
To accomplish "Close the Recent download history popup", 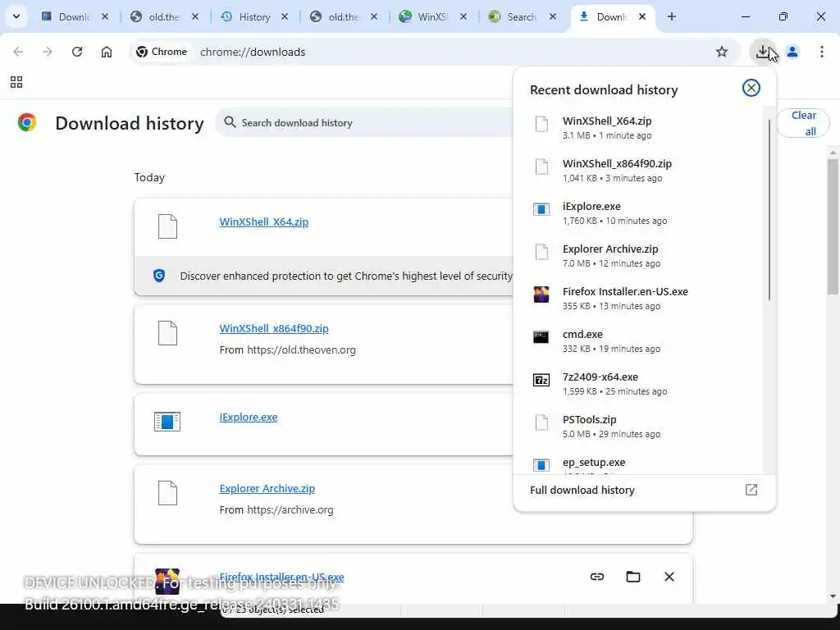I will click(751, 88).
